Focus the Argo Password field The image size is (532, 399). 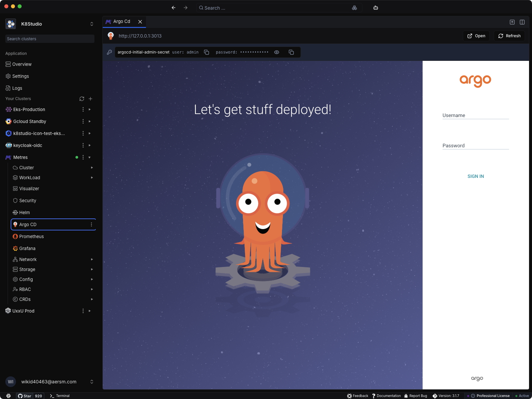tap(476, 145)
